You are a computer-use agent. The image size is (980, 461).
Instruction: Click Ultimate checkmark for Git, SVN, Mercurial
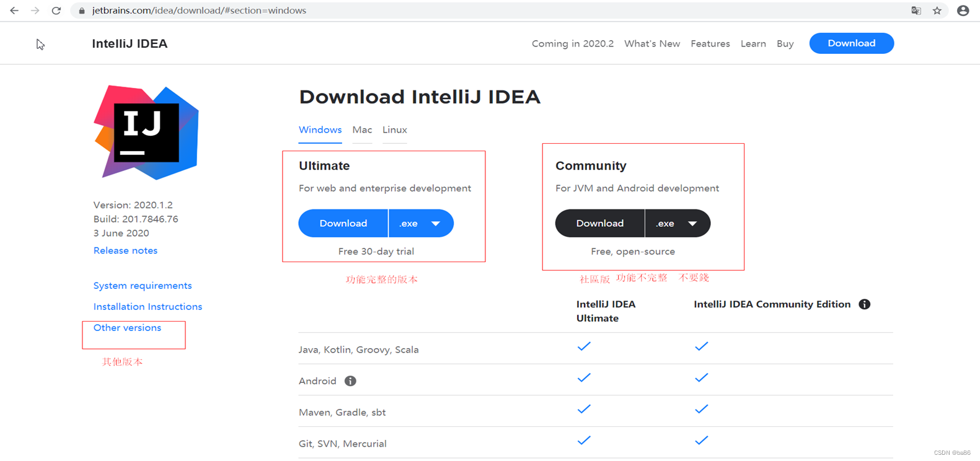pyautogui.click(x=584, y=441)
